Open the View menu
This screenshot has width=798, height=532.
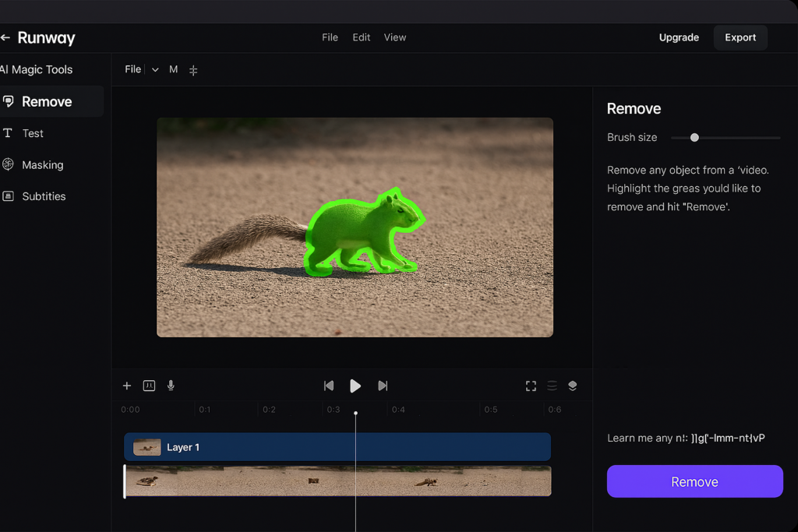pyautogui.click(x=395, y=37)
